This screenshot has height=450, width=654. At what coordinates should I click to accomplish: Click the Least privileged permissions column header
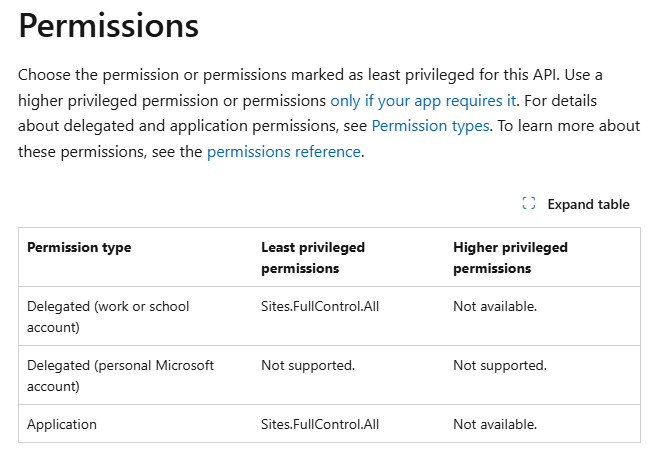313,257
